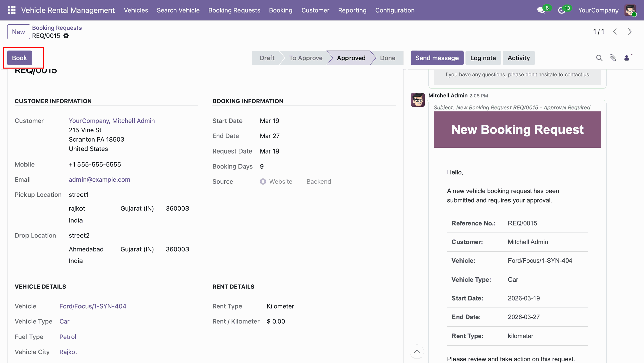Go to the previous record arrow
Viewport: 644px width, 363px height.
point(615,32)
